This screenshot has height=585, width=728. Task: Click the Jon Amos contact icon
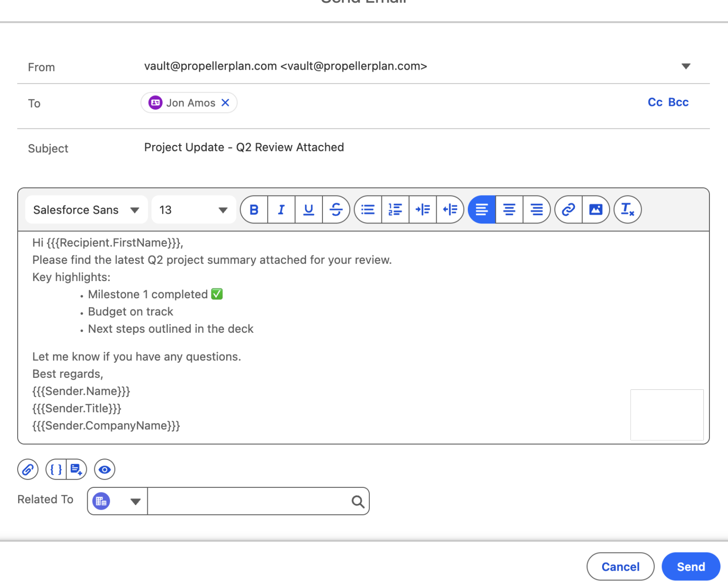tap(155, 103)
